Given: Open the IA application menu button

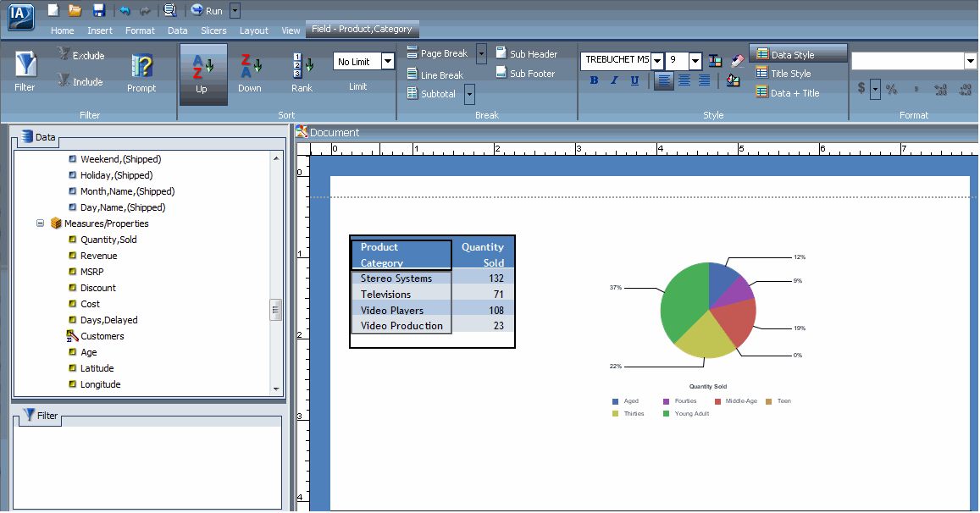Looking at the screenshot, I should (x=20, y=15).
